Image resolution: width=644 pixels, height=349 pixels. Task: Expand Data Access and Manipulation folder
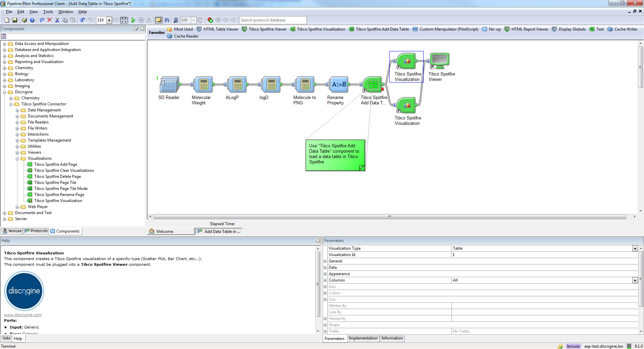click(5, 44)
